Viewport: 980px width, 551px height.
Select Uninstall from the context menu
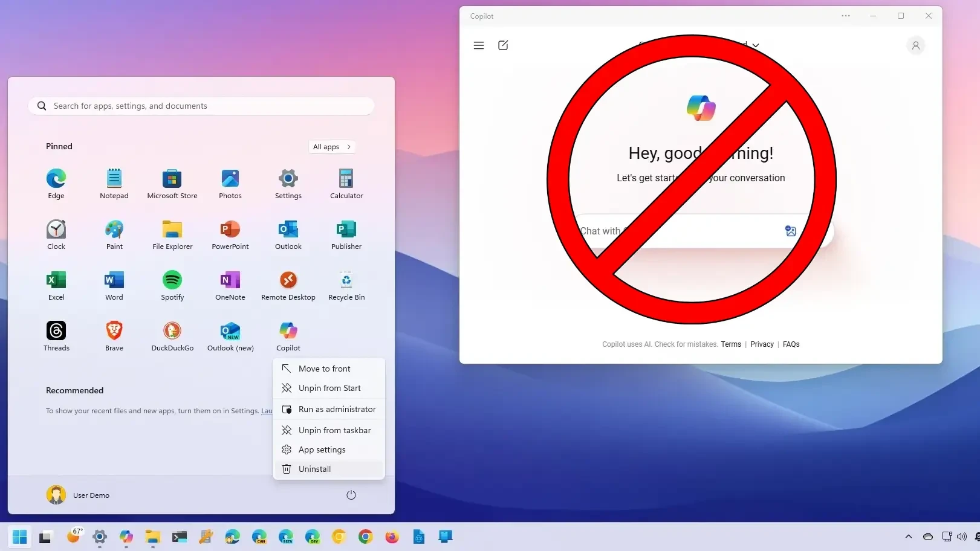(x=314, y=469)
